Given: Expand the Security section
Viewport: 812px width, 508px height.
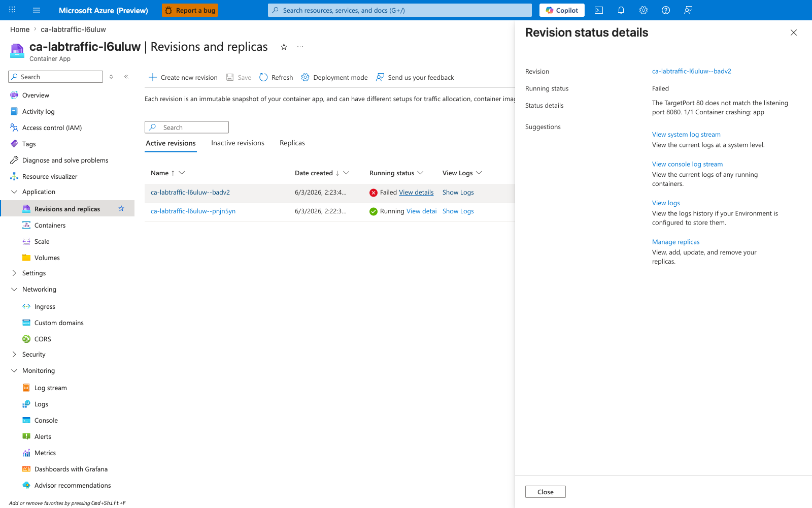Looking at the screenshot, I should tap(14, 354).
